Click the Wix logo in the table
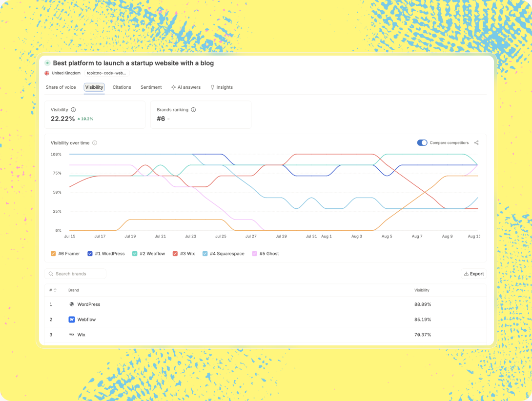The height and width of the screenshot is (401, 532). [72, 335]
